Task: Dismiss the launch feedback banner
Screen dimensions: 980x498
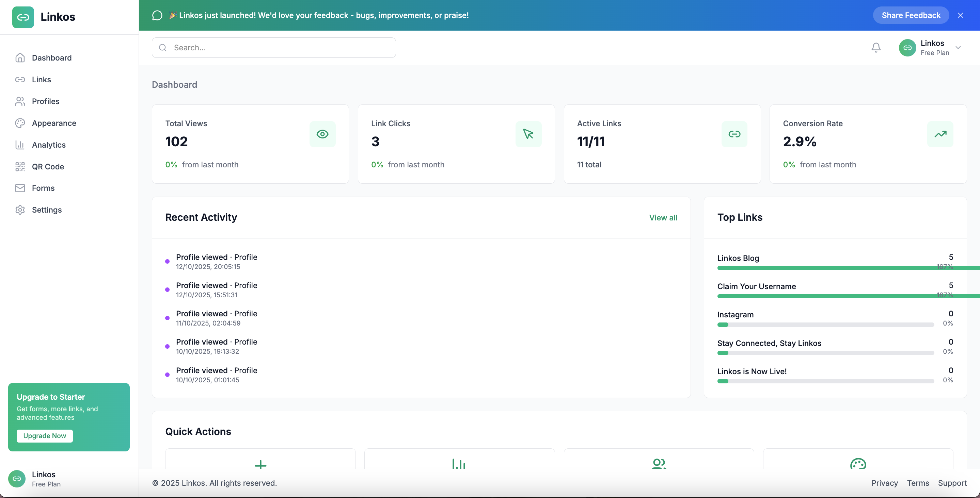Action: pos(960,15)
